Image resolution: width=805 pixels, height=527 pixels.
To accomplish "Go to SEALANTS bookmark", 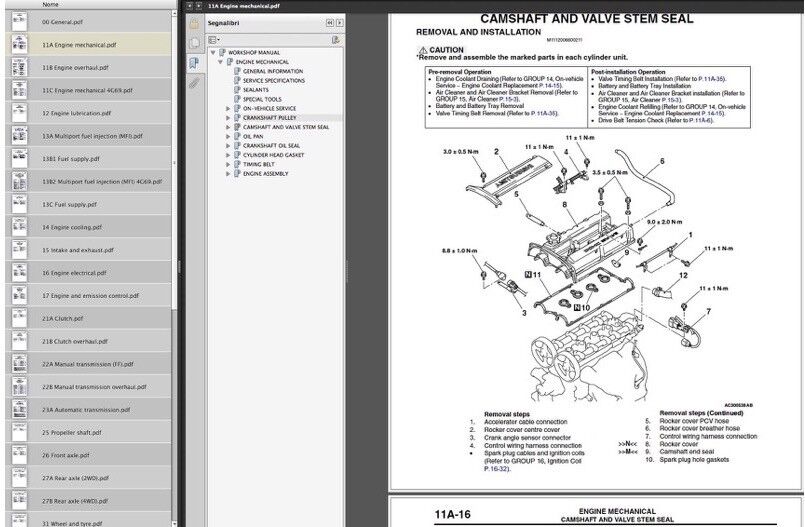I will (x=256, y=90).
